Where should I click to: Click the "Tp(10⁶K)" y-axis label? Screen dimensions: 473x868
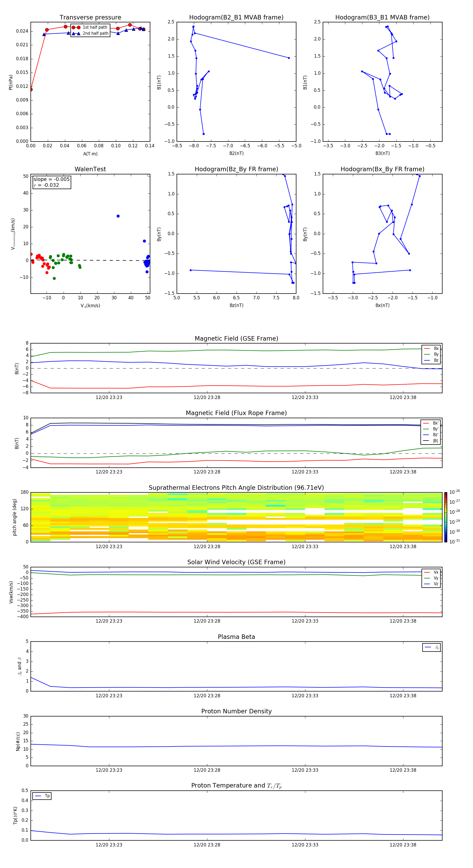point(15,815)
